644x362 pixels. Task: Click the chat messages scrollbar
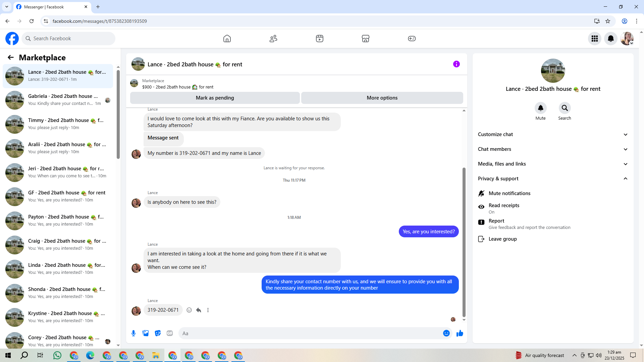pos(464,242)
